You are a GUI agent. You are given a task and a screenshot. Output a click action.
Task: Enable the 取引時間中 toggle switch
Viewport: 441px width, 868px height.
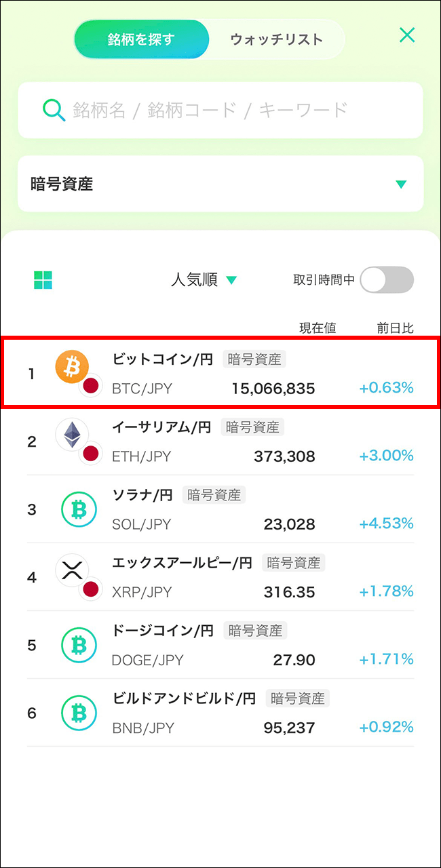pos(386,279)
